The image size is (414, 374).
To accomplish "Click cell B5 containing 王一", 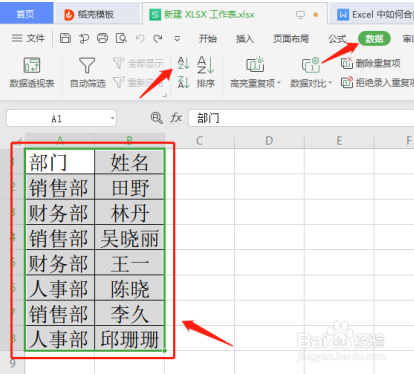I will point(129,263).
